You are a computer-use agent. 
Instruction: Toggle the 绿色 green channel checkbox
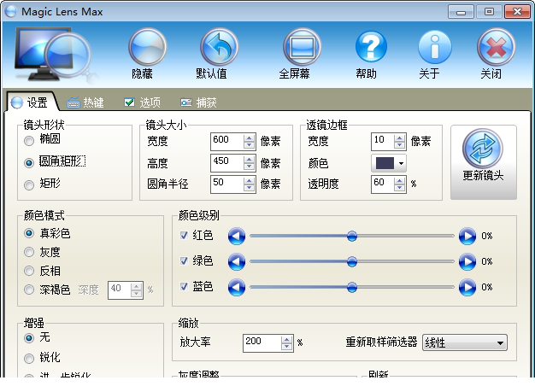[x=185, y=261]
